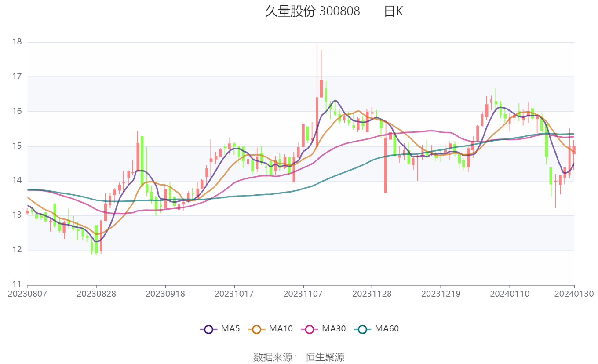Click the 日K label in title

coord(393,11)
